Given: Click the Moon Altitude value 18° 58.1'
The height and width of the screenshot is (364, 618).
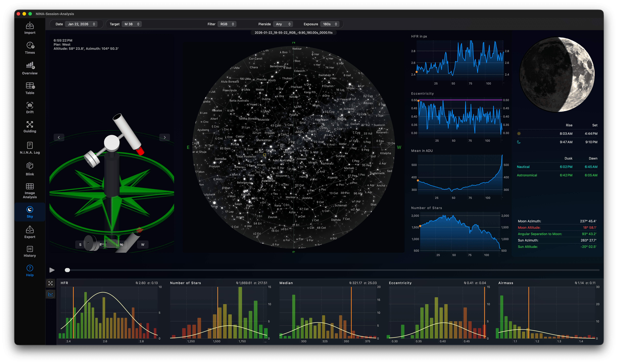Looking at the screenshot, I should [x=590, y=228].
